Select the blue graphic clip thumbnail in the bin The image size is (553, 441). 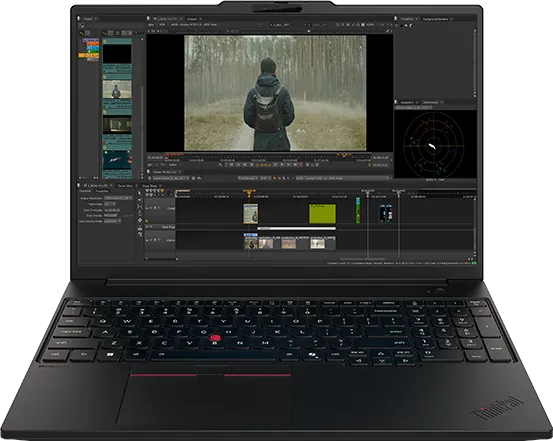pyautogui.click(x=117, y=160)
